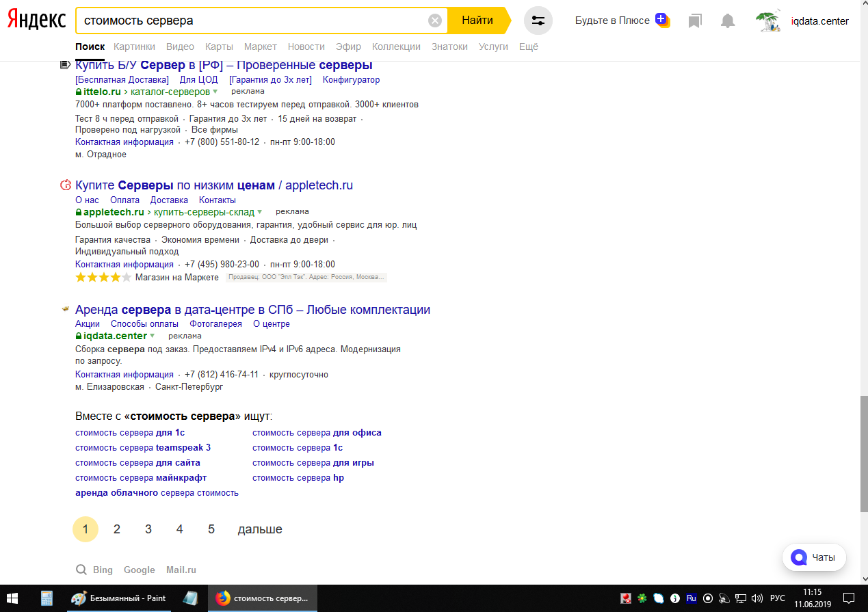
Task: Expand the ittelo.ru URL dropdown arrow
Action: 215,92
